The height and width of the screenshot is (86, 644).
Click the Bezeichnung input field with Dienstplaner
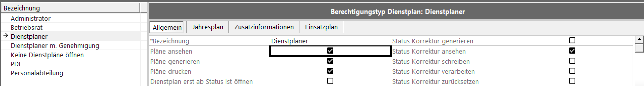tap(330, 41)
